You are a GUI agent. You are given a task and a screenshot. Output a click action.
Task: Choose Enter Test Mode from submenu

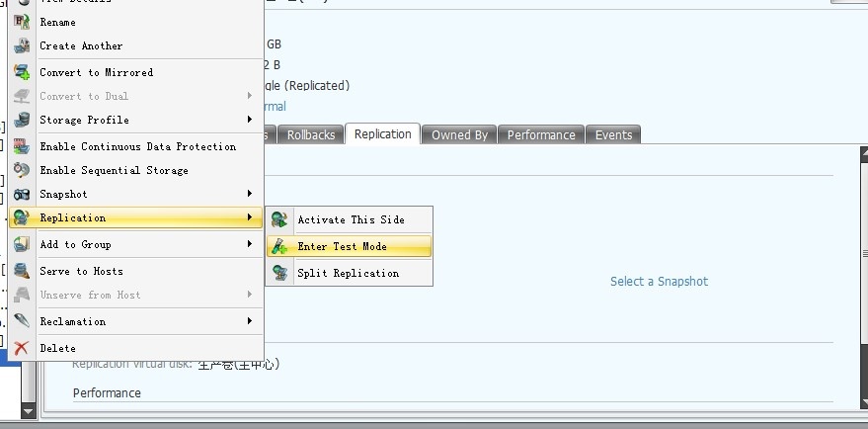pyautogui.click(x=342, y=246)
